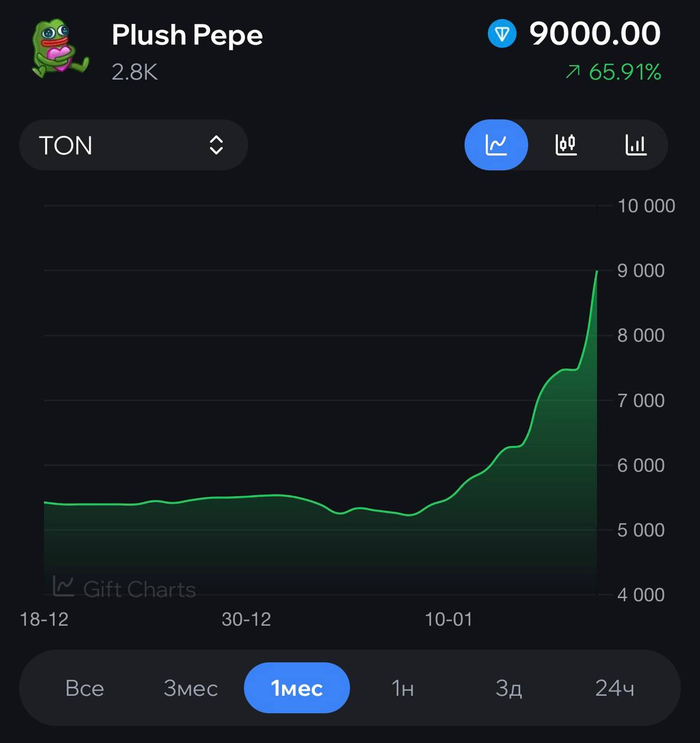Click the Gift Charts watermark logo

click(63, 586)
